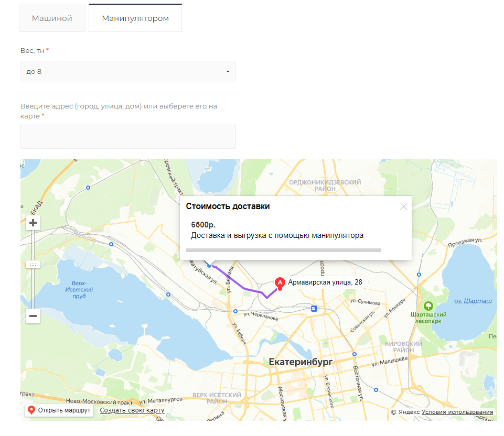Image resolution: width=504 pixels, height=436 pixels.
Task: Click the Екатеринбург city label on map
Action: (x=301, y=362)
